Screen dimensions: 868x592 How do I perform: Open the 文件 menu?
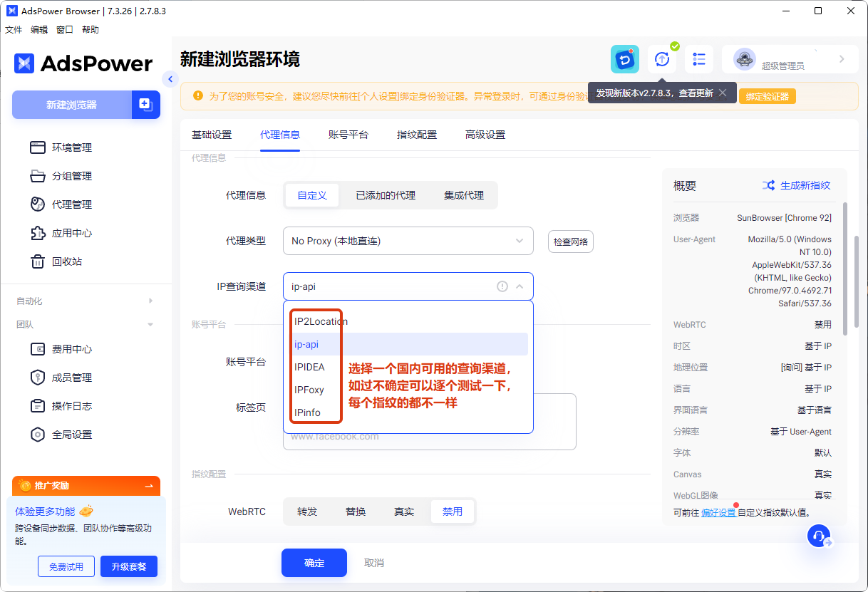click(14, 30)
